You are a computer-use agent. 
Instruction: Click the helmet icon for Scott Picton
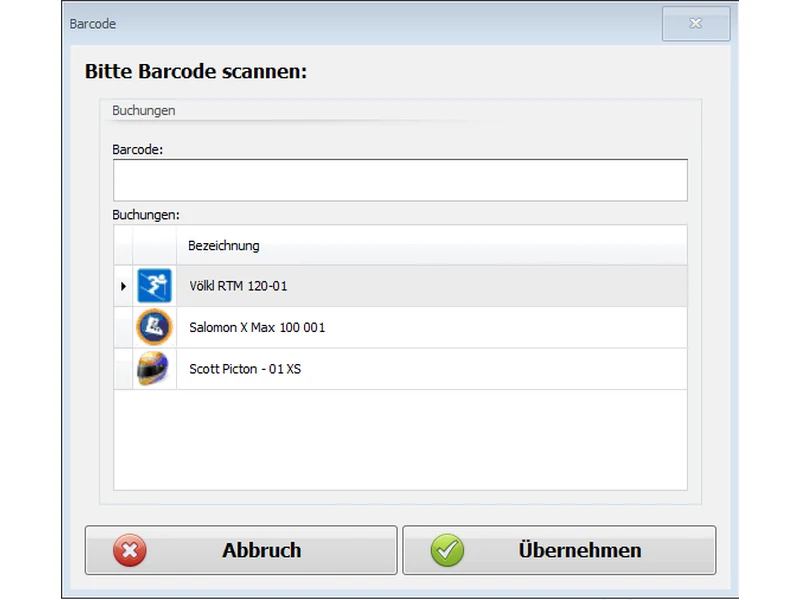click(x=153, y=368)
